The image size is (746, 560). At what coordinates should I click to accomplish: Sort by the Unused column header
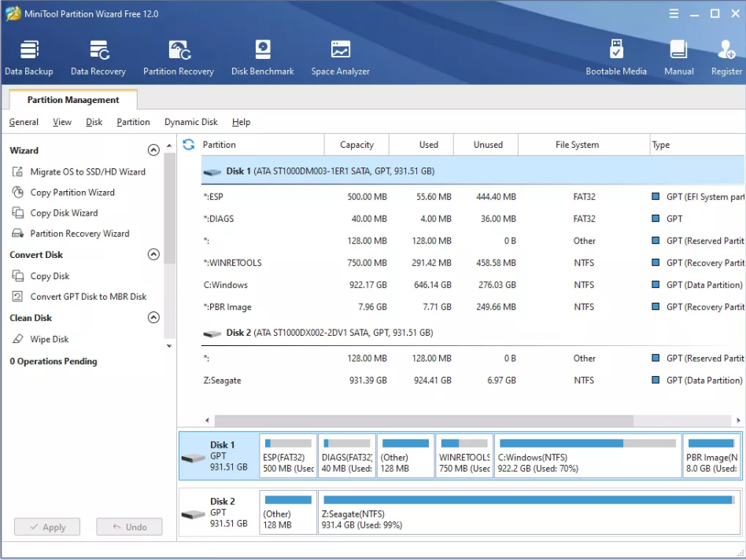[x=486, y=145]
